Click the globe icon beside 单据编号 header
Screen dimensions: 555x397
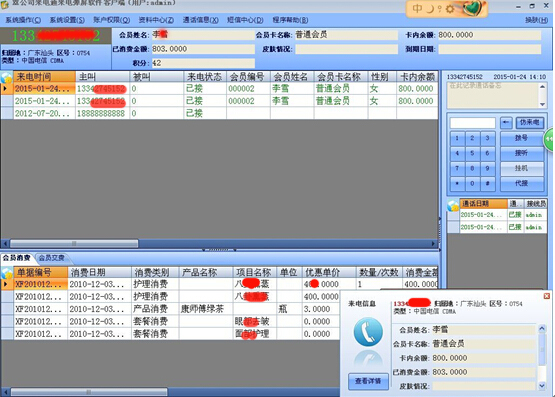tap(6, 272)
